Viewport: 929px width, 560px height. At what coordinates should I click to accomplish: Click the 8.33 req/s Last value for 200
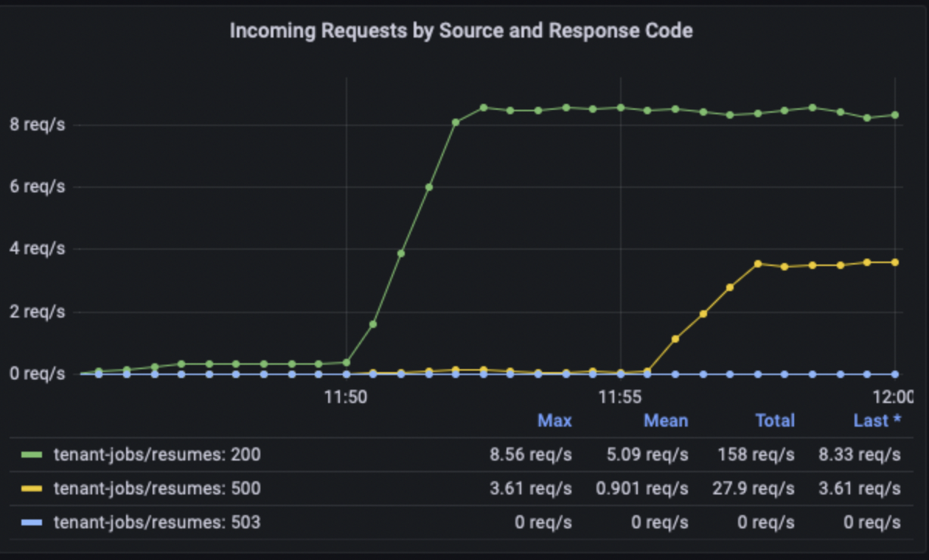(x=860, y=455)
